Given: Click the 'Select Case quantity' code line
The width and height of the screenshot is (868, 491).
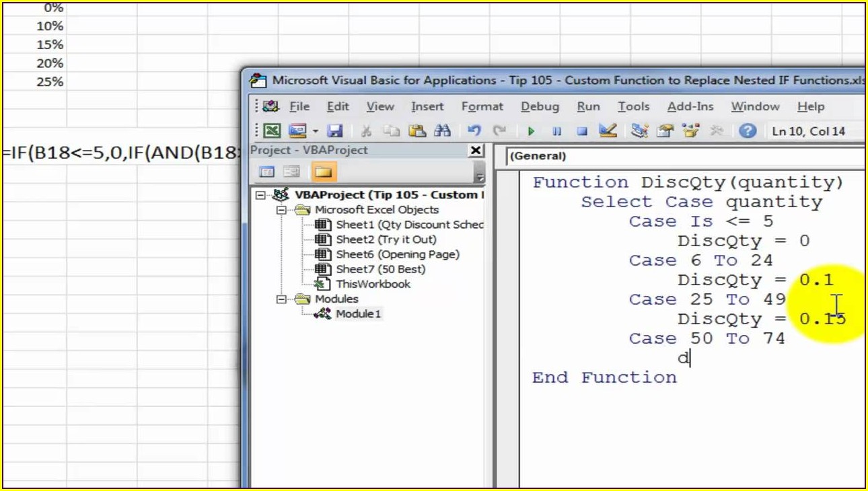Looking at the screenshot, I should coord(702,202).
